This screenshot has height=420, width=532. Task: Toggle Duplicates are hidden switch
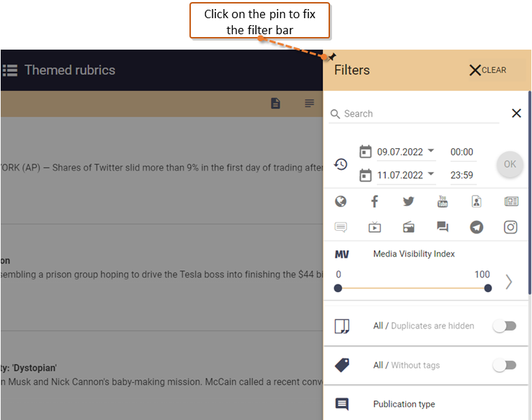pos(505,326)
